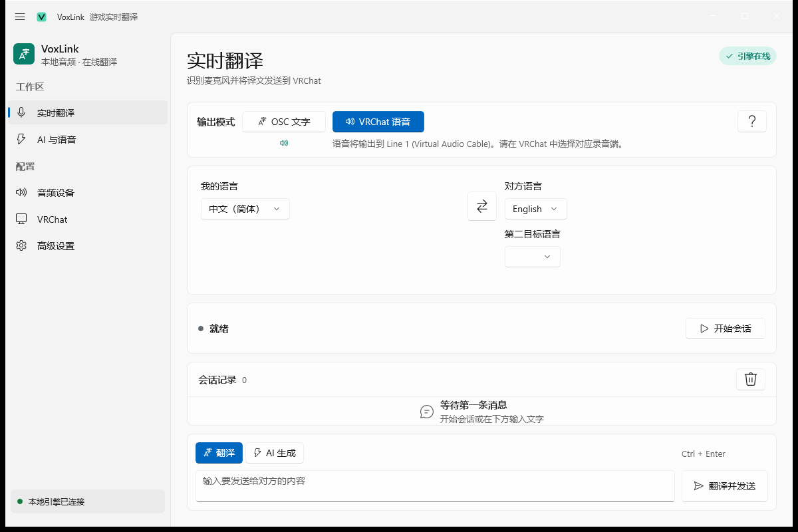The image size is (798, 532).
Task: Click the 会话记录 header text
Action: [217, 380]
